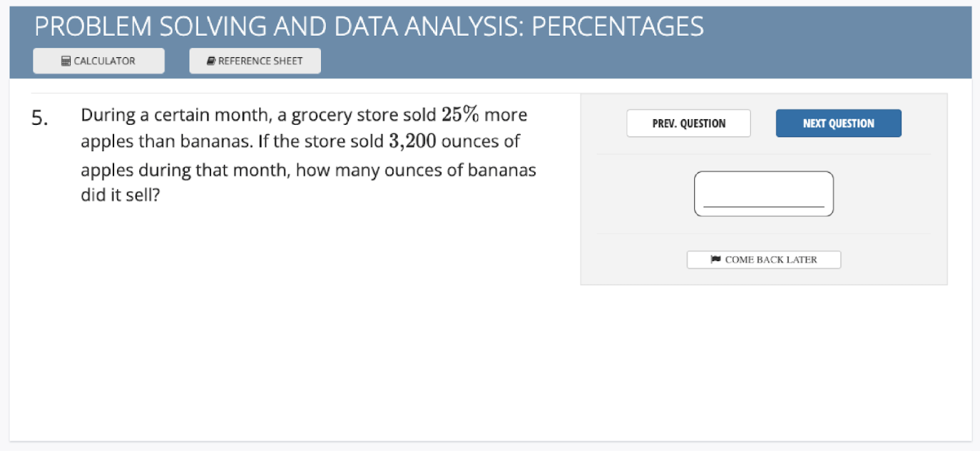This screenshot has height=451, width=980.
Task: Click the calculator icon on the Calculator button
Action: pos(65,61)
